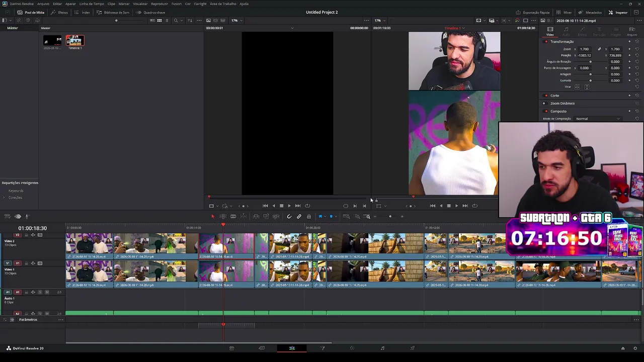Toggle the timeline snapping magnet icon
The height and width of the screenshot is (362, 644).
point(289,216)
